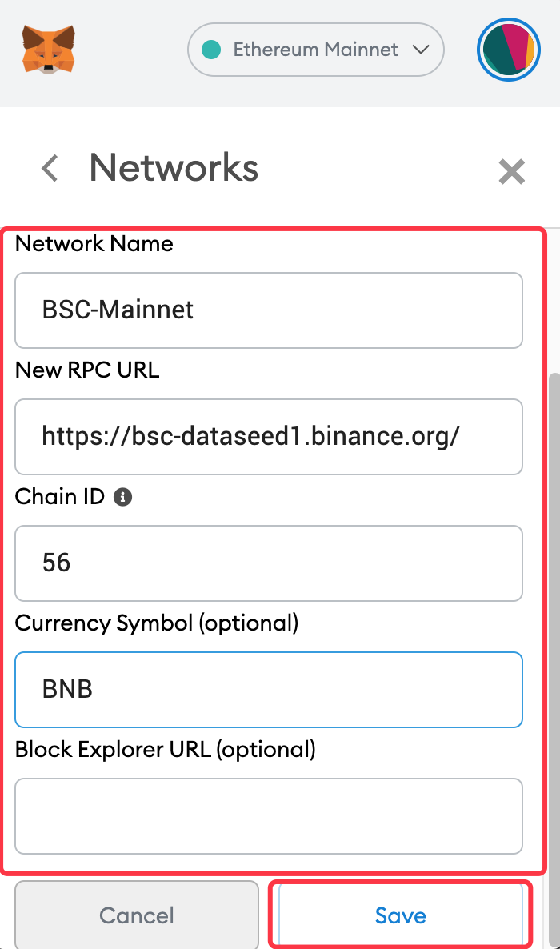
Task: Focus the Currency Symbol field with BNB
Action: point(269,690)
